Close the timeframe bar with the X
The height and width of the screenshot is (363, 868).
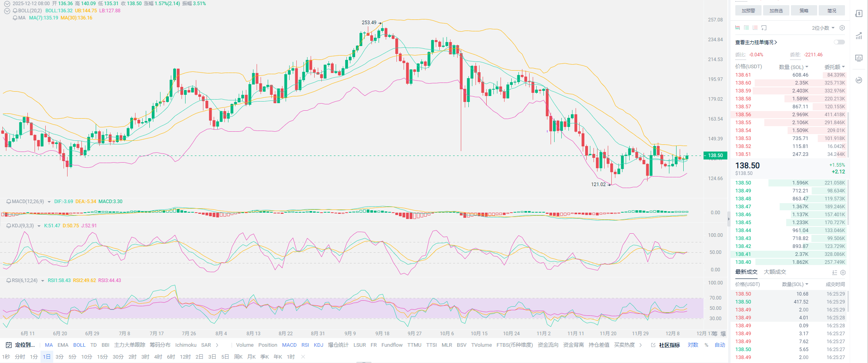[x=303, y=357]
